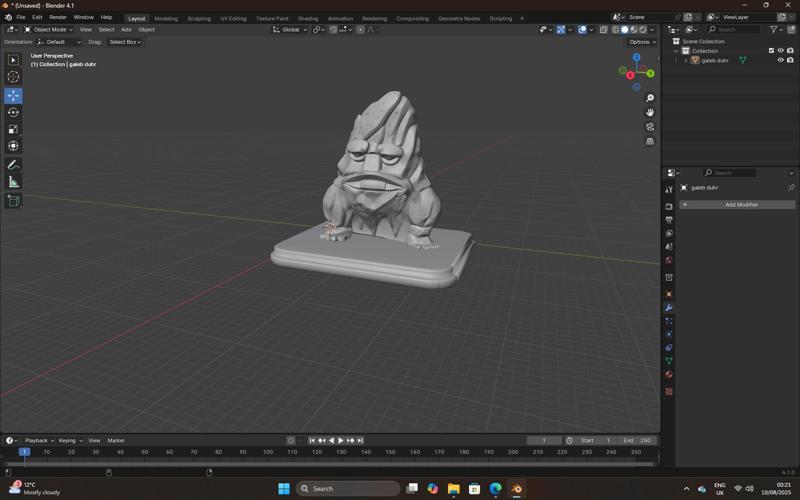Select the Rotate tool in left toolbar
This screenshot has width=800, height=500.
[x=13, y=113]
